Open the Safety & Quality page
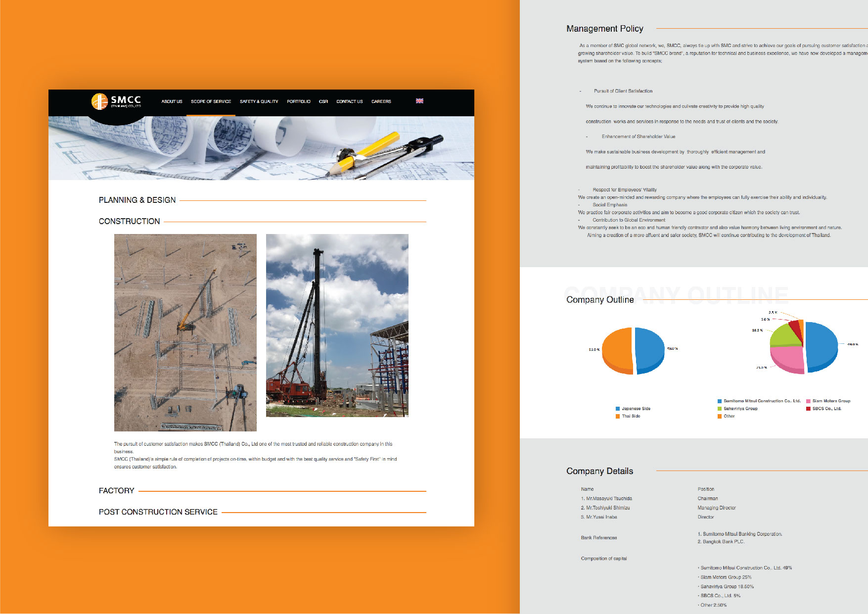The image size is (868, 614). [259, 101]
